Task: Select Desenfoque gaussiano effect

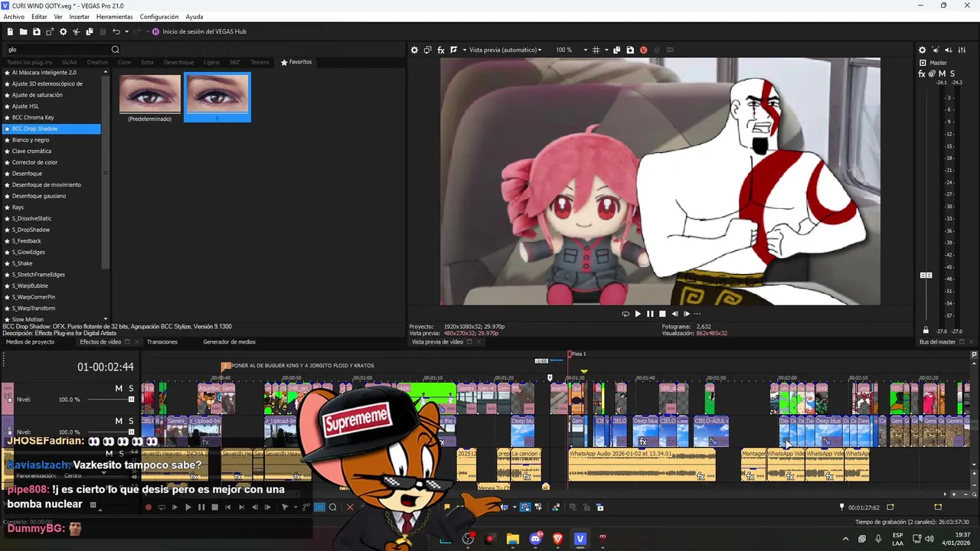Action: click(x=39, y=196)
